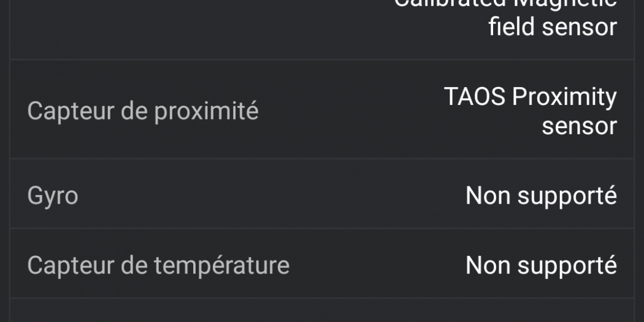The width and height of the screenshot is (644, 322).
Task: Tap blank space between Capteur de proximité and TAOS
Action: (350, 111)
